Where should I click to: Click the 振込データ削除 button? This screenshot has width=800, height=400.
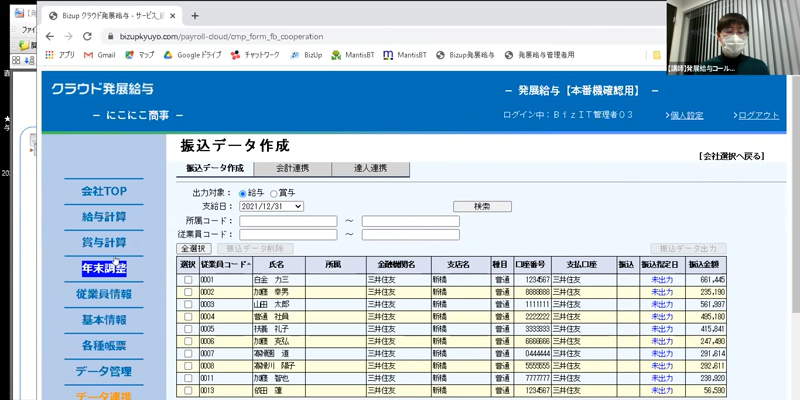pyautogui.click(x=256, y=248)
